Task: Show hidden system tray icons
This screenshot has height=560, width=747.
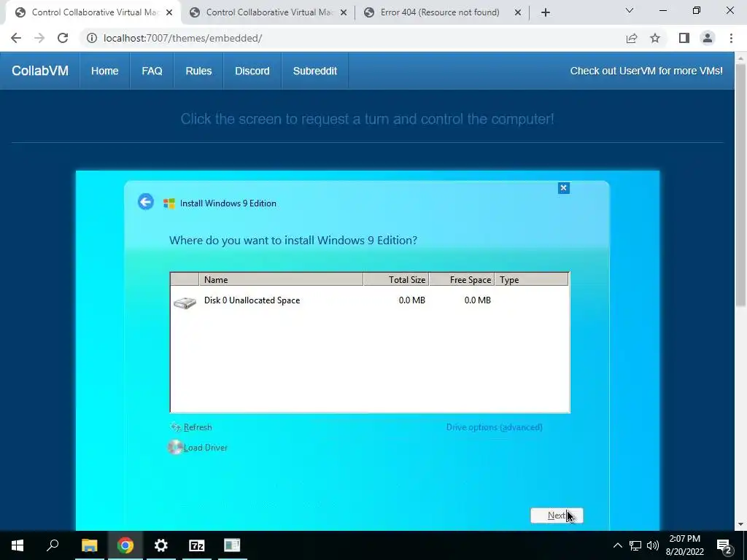Action: (x=617, y=545)
